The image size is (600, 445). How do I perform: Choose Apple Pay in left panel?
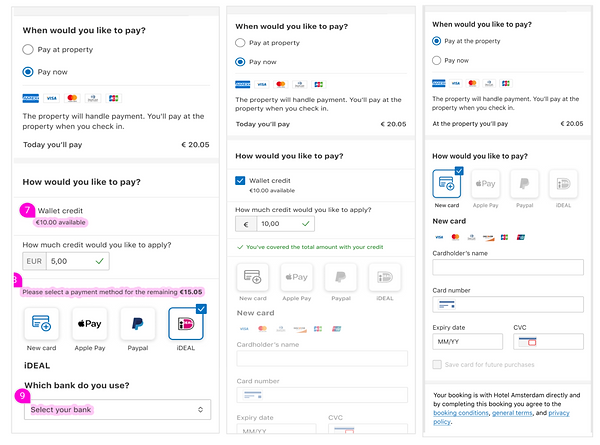90,324
